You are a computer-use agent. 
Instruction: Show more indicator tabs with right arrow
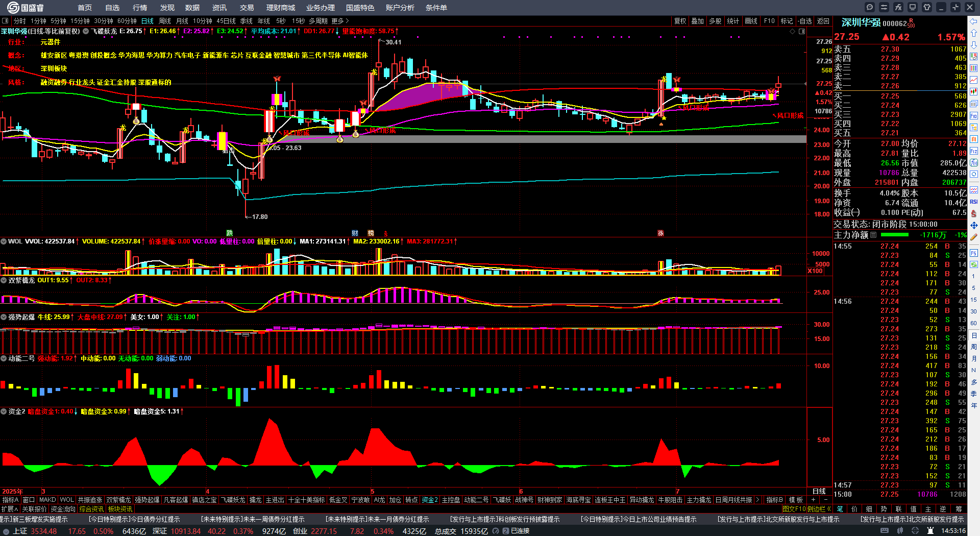tap(758, 500)
